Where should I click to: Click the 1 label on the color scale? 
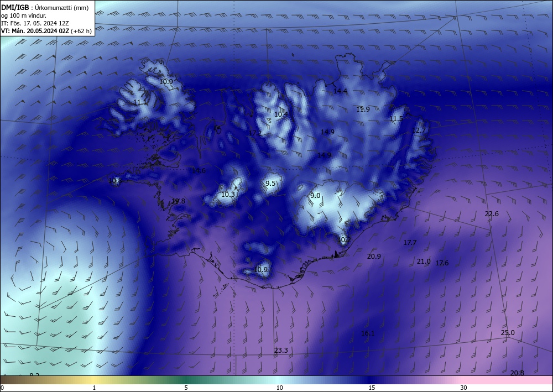pyautogui.click(x=94, y=388)
